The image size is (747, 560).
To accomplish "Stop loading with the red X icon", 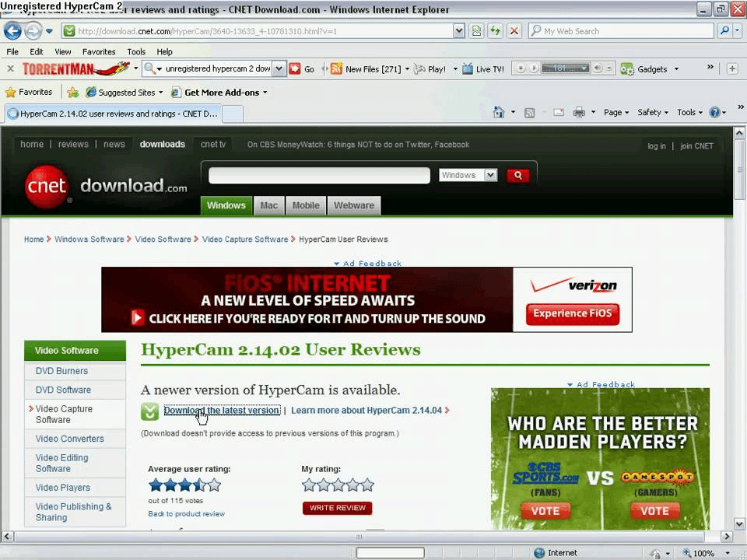I will (514, 31).
